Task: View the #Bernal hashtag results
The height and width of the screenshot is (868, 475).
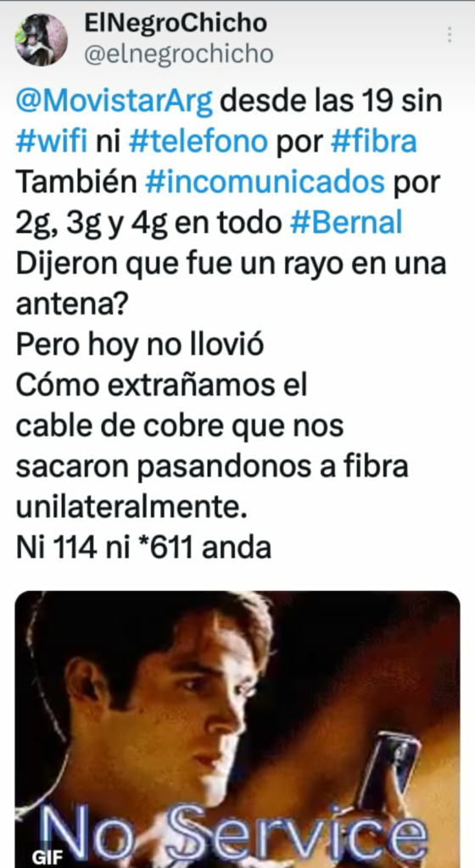Action: click(x=346, y=223)
